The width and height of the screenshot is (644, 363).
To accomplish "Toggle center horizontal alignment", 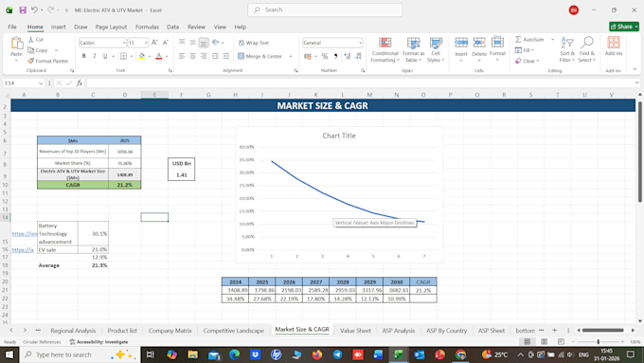I will point(192,56).
